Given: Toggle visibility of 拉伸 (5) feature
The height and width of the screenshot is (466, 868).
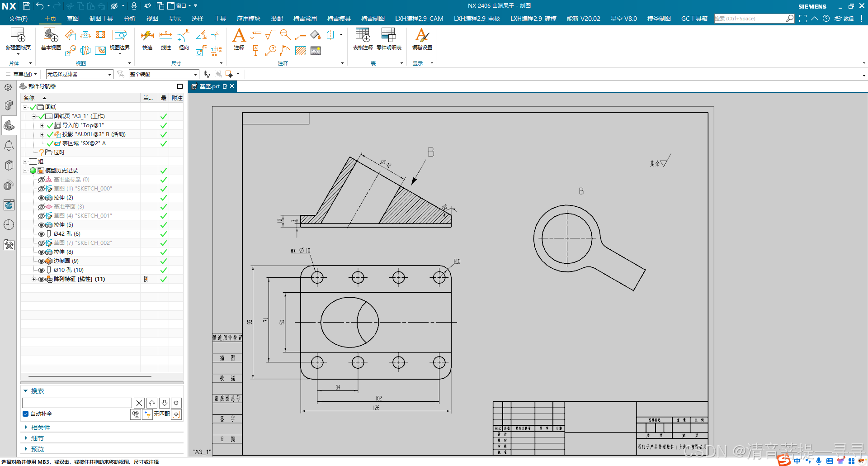Looking at the screenshot, I should (x=41, y=225).
